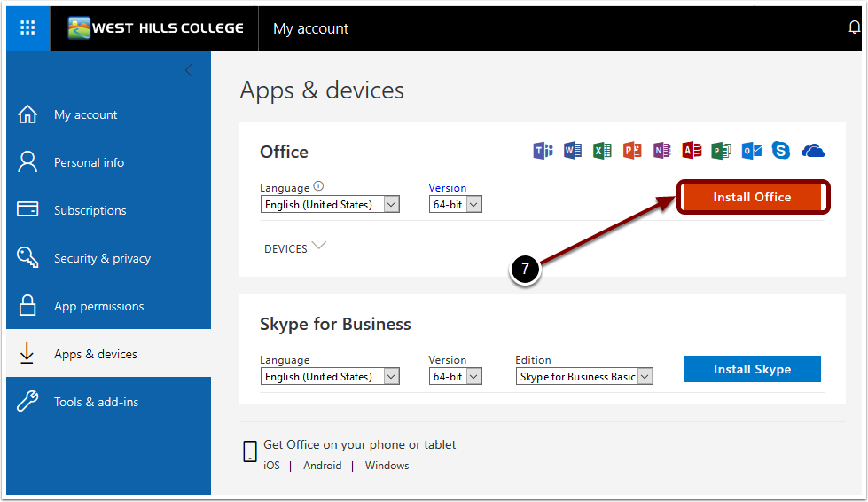Open Security & privacy page
868x502 pixels.
(103, 258)
